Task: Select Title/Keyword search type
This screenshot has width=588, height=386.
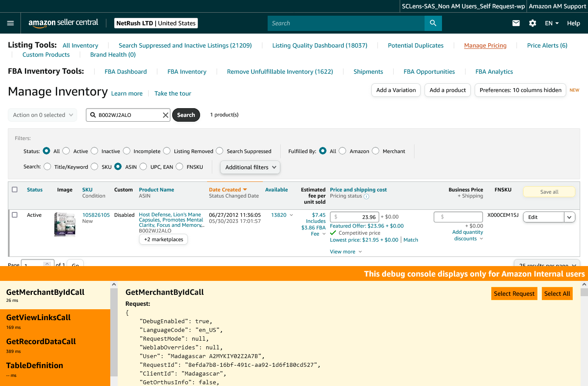Action: (48, 167)
